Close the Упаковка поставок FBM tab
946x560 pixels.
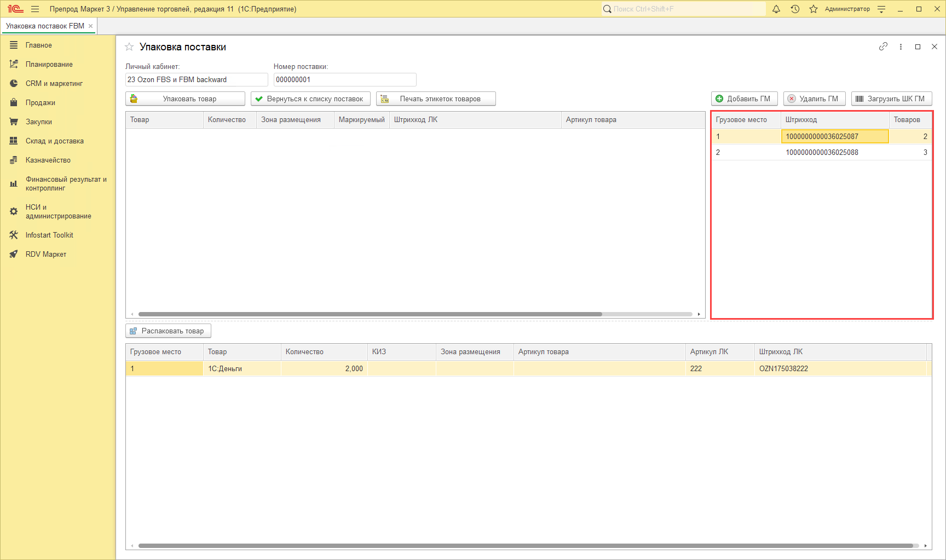point(90,26)
